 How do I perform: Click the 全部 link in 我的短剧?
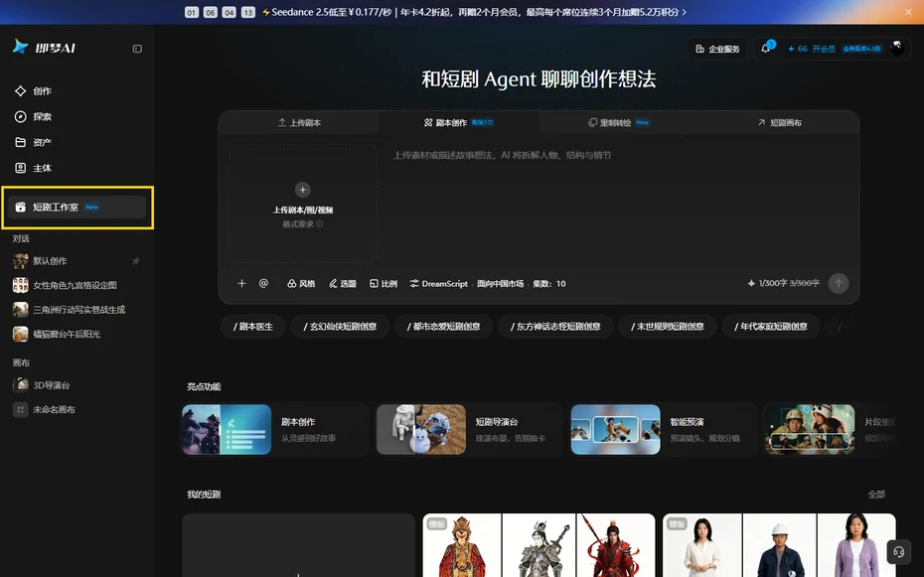pyautogui.click(x=876, y=495)
